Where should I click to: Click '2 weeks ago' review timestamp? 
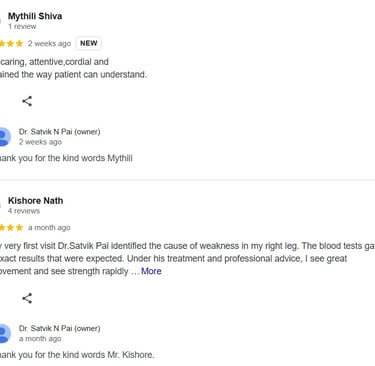point(49,44)
